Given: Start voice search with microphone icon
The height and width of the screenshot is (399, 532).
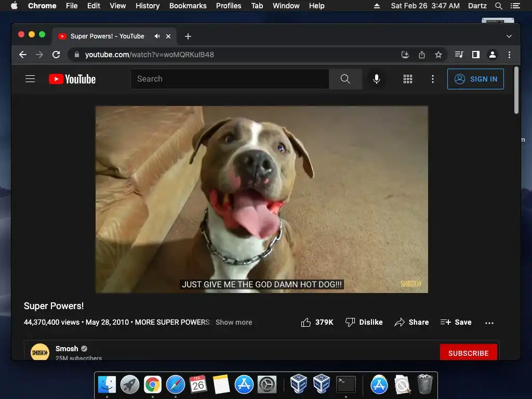Looking at the screenshot, I should (376, 79).
